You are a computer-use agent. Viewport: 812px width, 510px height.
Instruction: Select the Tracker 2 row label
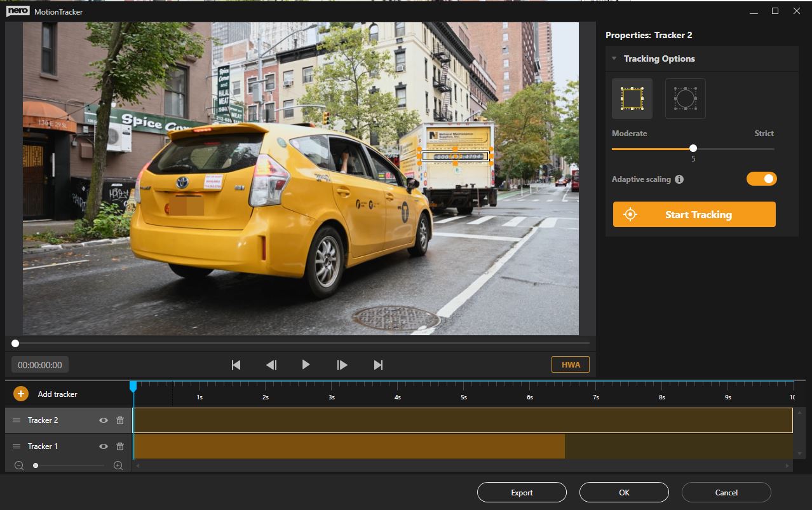tap(43, 420)
